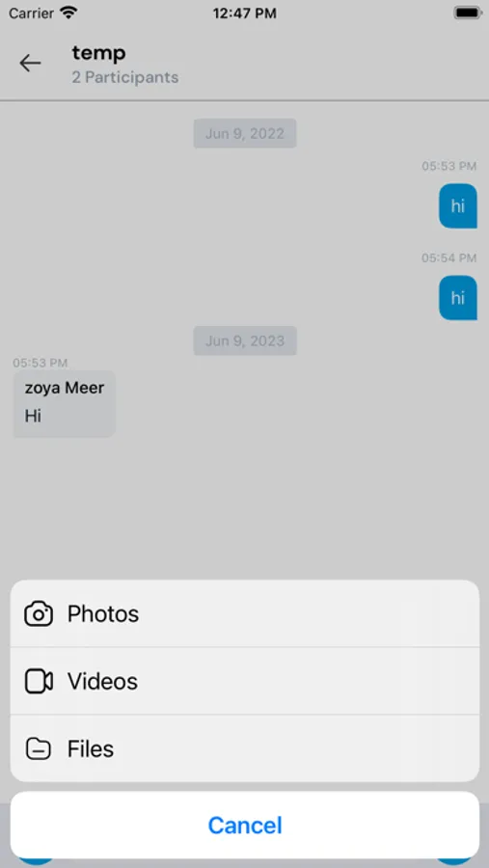Choose Files from the attachment sheet
The width and height of the screenshot is (489, 868).
[x=245, y=748]
